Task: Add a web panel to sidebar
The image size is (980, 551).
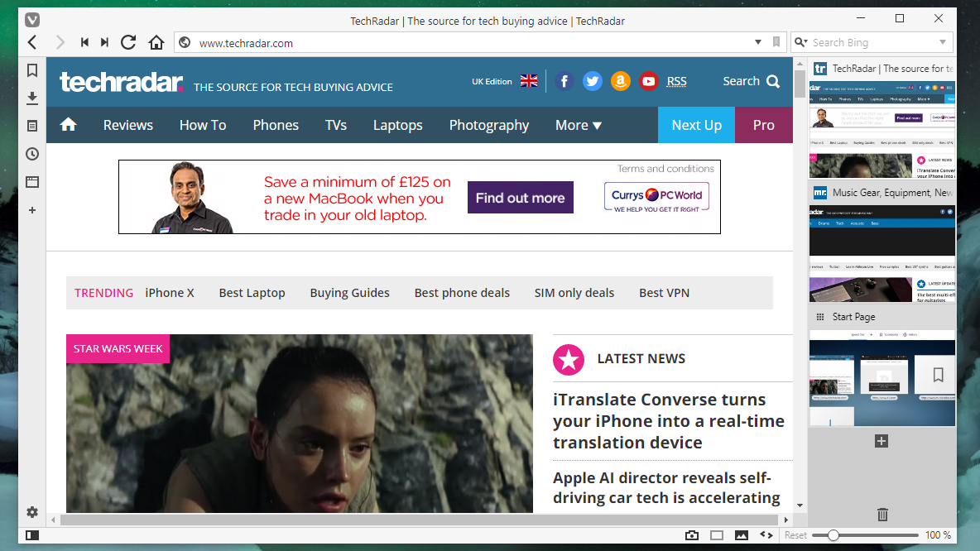Action: [x=32, y=210]
